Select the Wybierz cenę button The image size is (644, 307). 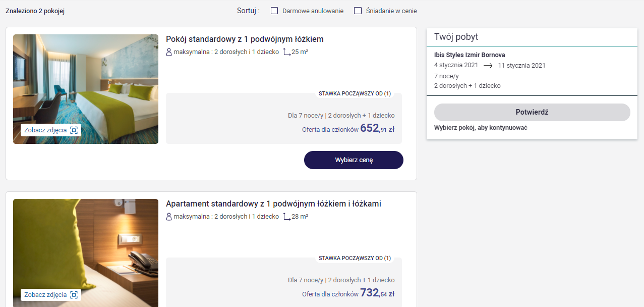pos(354,160)
